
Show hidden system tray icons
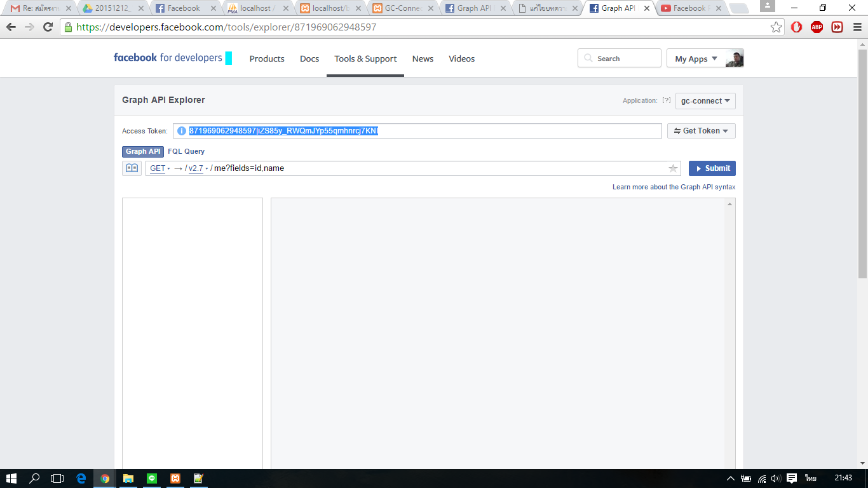click(x=731, y=478)
